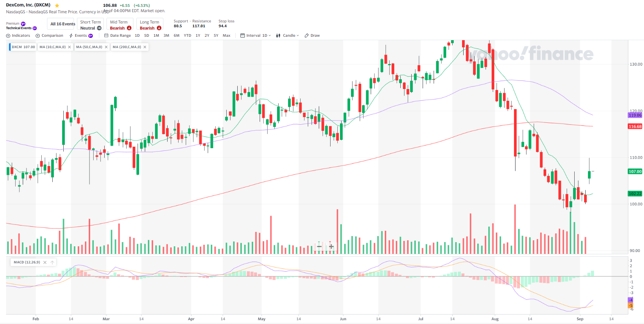Viewport: 644px width, 324px height.
Task: Click the 107.00 current price tag
Action: pyautogui.click(x=635, y=171)
